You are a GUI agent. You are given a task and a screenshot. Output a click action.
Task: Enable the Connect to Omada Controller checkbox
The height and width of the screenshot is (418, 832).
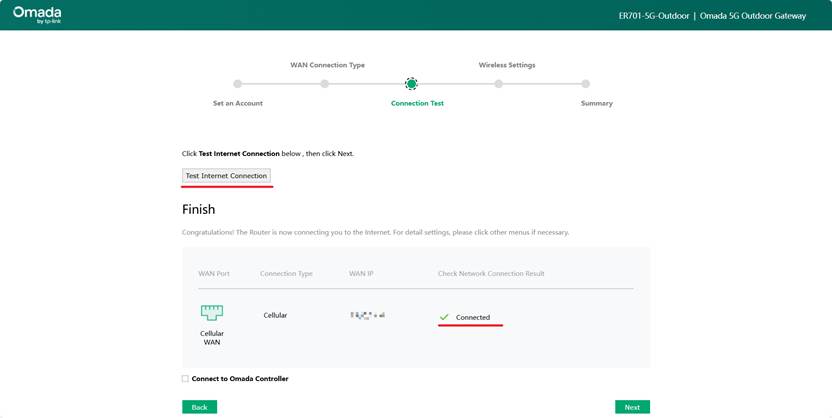tap(185, 379)
